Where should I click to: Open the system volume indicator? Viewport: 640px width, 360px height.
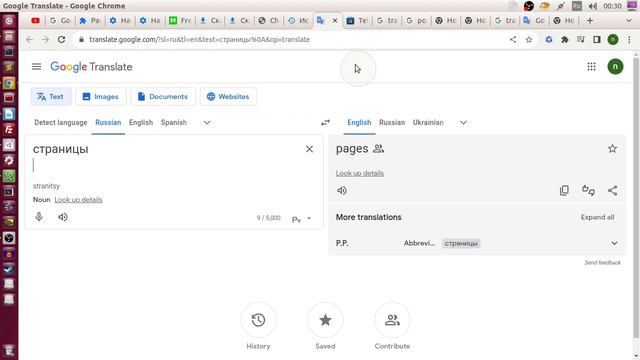[x=593, y=6]
